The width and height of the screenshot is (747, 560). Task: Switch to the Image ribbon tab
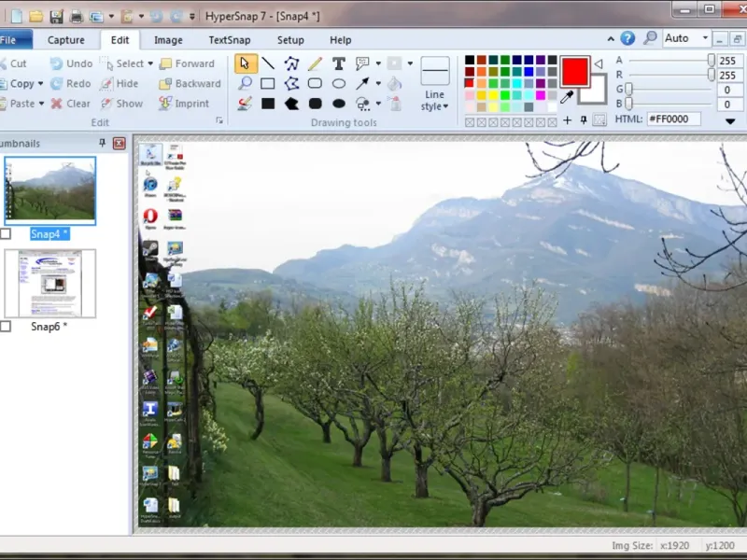click(168, 40)
